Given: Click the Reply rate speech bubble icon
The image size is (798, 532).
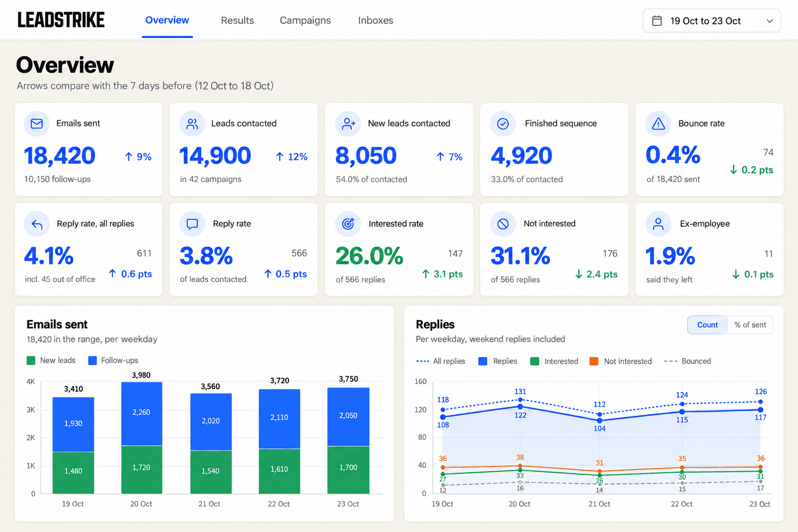Looking at the screenshot, I should 192,224.
